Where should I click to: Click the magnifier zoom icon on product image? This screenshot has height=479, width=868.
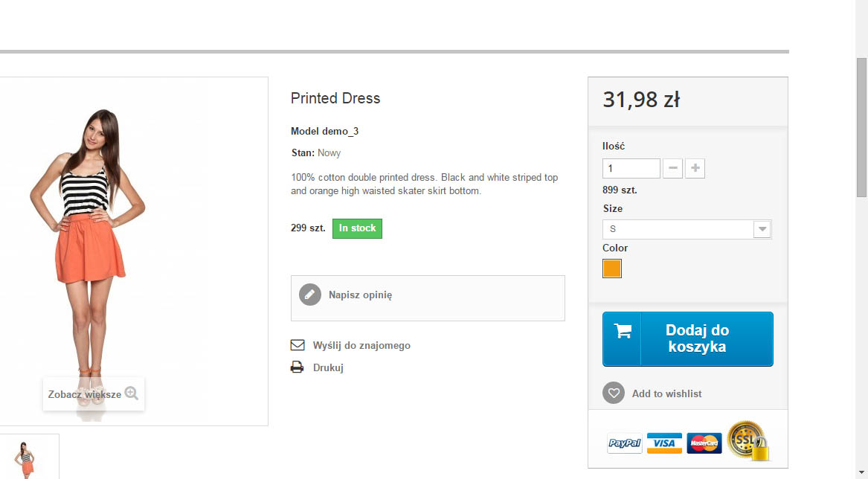[132, 393]
